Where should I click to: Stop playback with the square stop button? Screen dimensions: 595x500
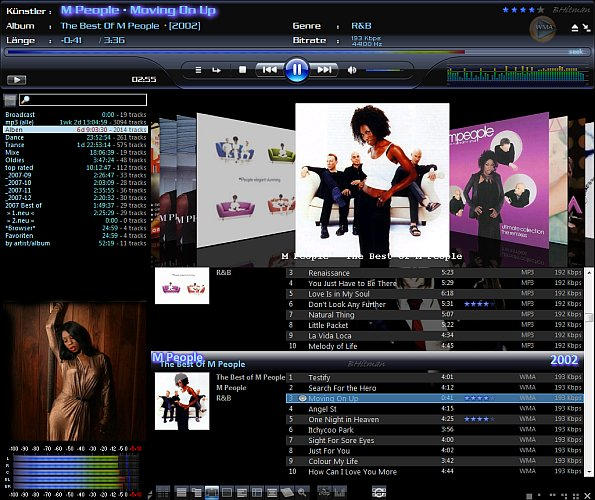click(x=242, y=70)
